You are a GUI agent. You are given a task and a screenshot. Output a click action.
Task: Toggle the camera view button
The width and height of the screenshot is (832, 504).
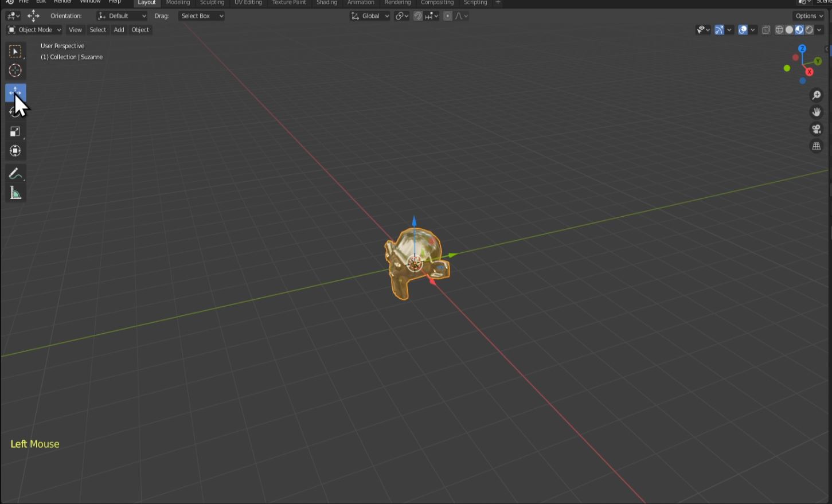(x=817, y=129)
